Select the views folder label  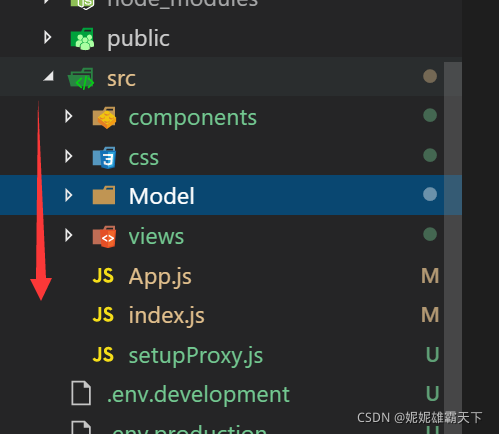156,236
